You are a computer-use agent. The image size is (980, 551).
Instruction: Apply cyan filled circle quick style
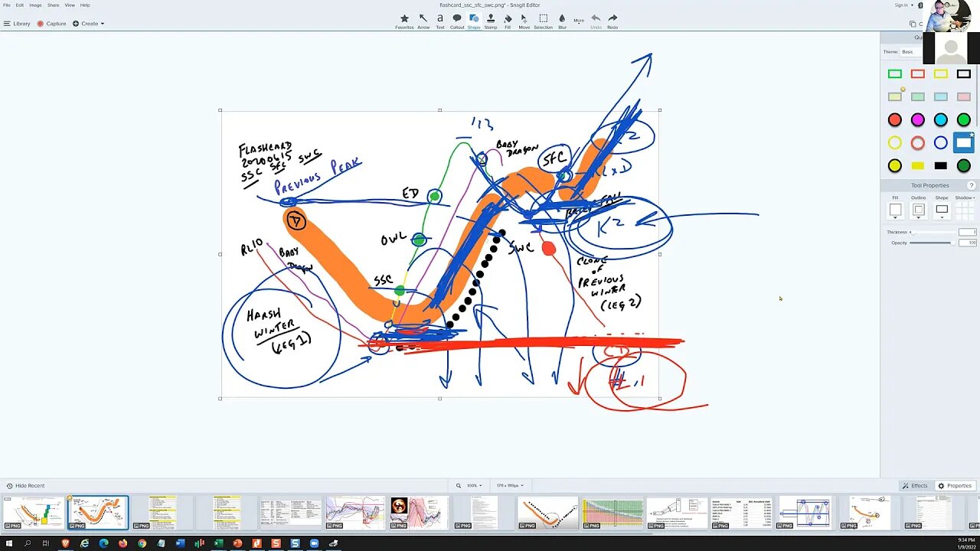pyautogui.click(x=941, y=120)
